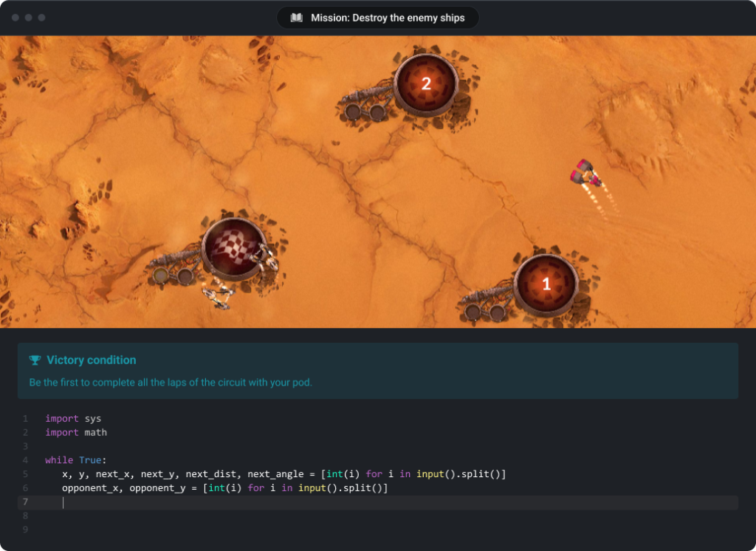Click the 'import sys' code line
Image resolution: width=756 pixels, height=551 pixels.
click(73, 418)
